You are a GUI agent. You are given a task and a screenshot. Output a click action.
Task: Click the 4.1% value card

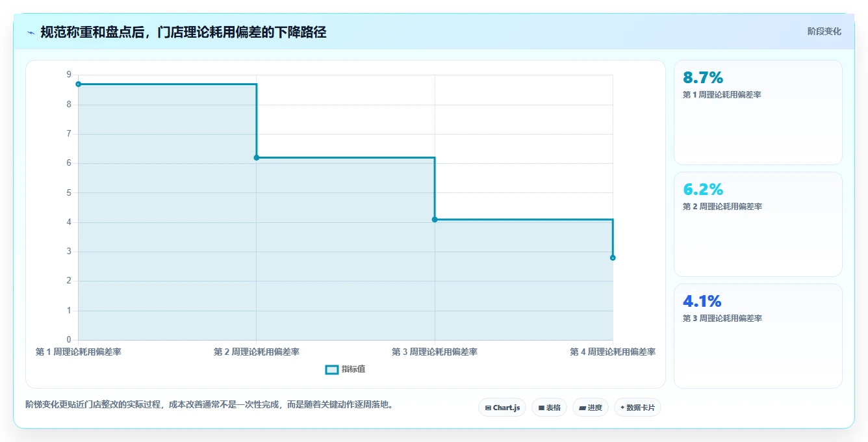click(x=758, y=336)
